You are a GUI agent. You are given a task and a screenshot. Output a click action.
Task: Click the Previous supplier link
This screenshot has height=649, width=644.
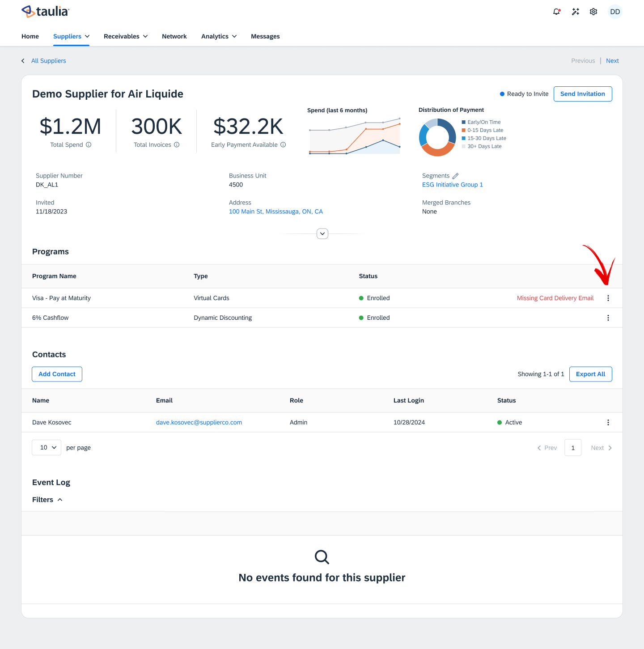click(x=583, y=61)
